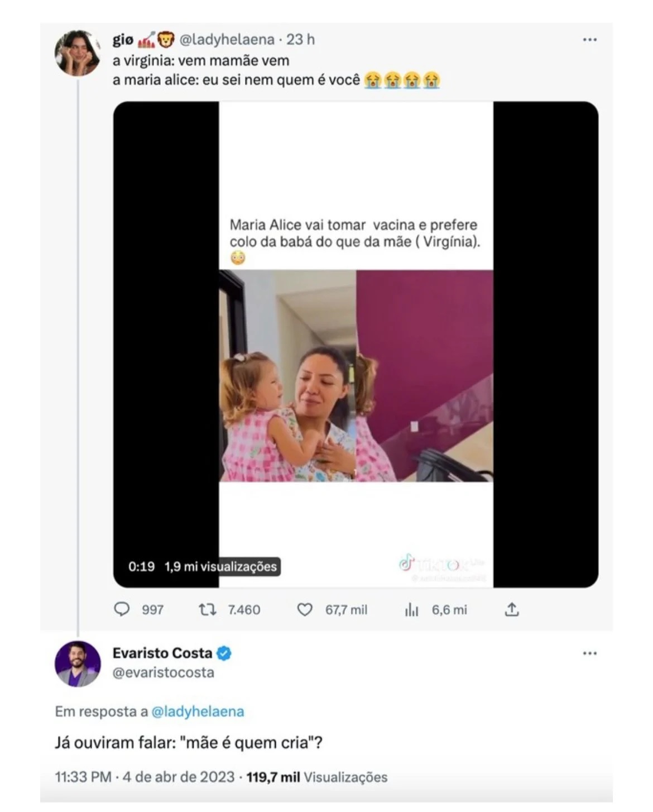
Task: Open gio's profile avatar
Action: pyautogui.click(x=78, y=53)
